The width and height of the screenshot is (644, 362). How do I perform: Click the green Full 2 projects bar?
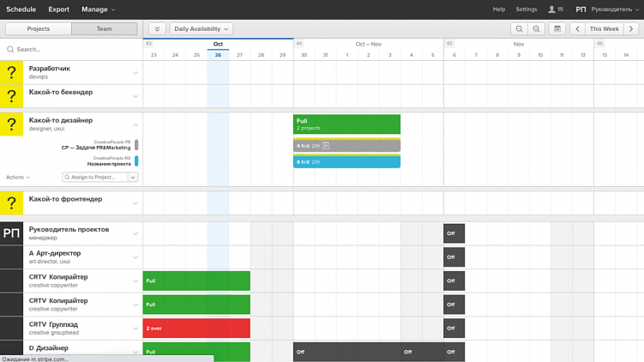point(346,124)
